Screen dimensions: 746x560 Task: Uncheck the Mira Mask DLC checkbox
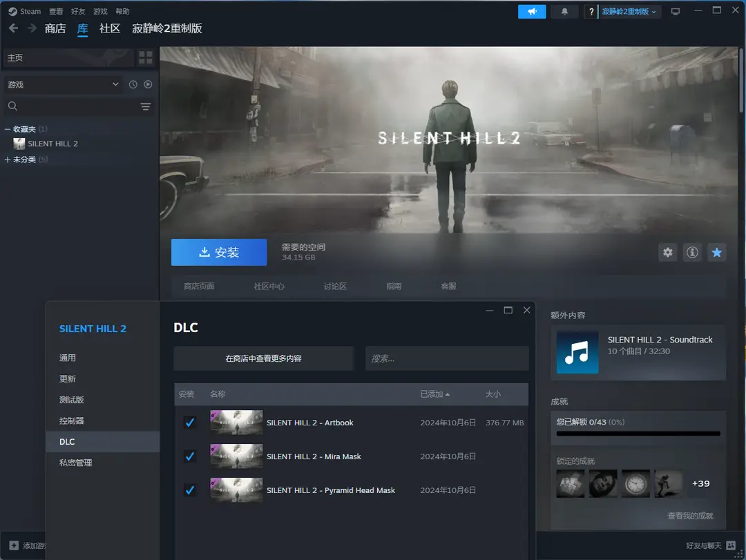click(190, 456)
